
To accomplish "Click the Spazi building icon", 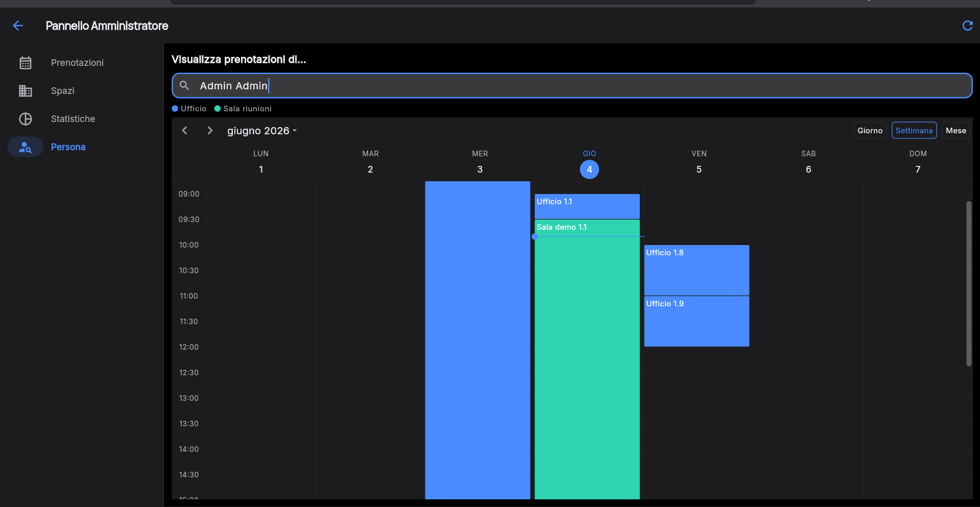I will click(x=26, y=91).
